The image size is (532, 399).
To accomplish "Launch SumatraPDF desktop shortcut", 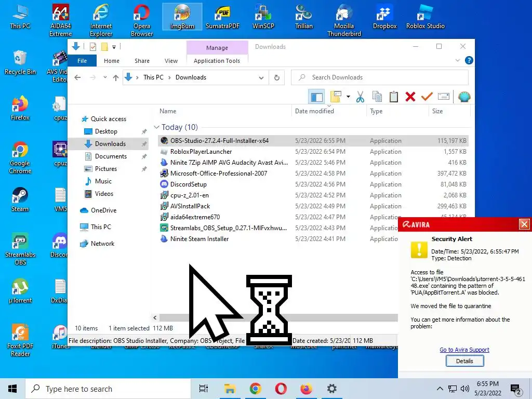I will 222,17.
